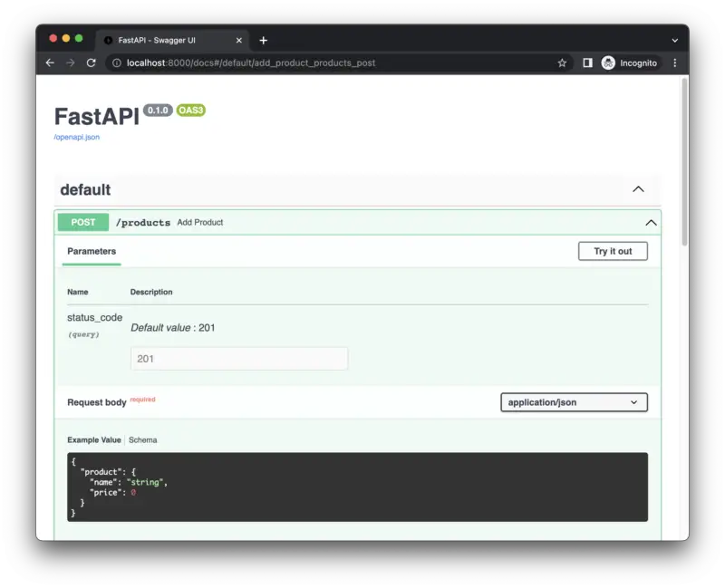Click the default section heading
Screen dimensions: 725x588
click(85, 189)
